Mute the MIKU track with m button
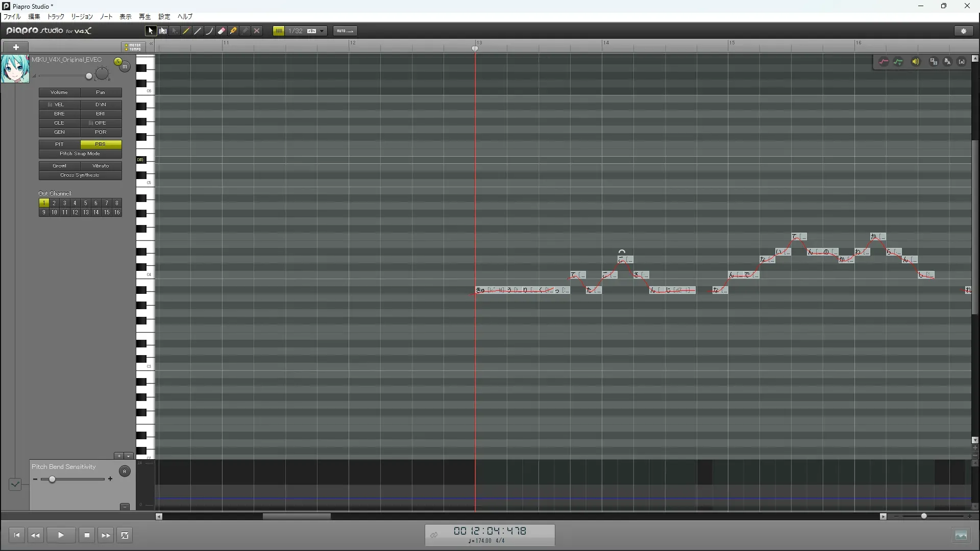Viewport: 980px width, 551px height. [x=125, y=67]
